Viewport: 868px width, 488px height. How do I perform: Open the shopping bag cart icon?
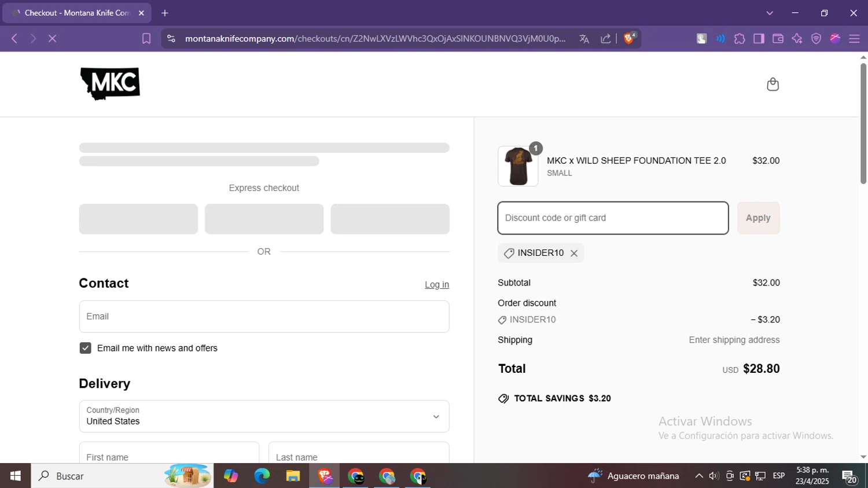773,85
